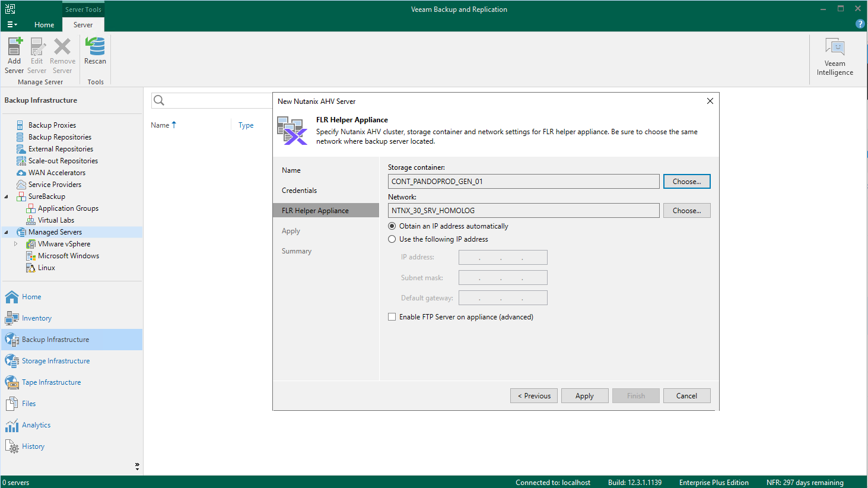Open Analytics view icon
This screenshot has height=488, width=868.
coord(12,425)
